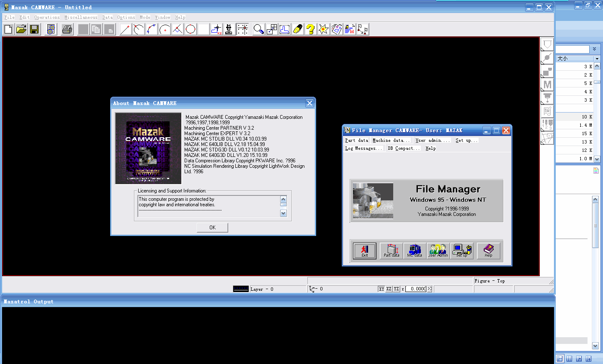The width and height of the screenshot is (603, 364).
Task: Click the tools 1 2 3 side icon
Action: (x=547, y=125)
